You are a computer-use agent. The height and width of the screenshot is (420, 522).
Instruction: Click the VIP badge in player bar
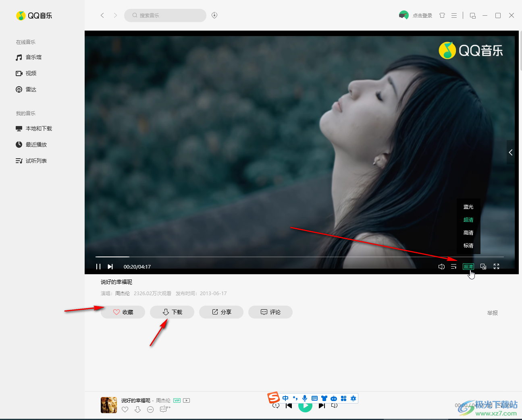(x=177, y=400)
